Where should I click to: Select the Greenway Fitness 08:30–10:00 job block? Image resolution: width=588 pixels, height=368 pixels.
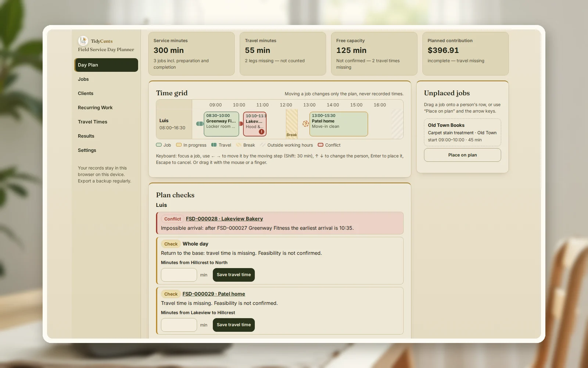222,124
